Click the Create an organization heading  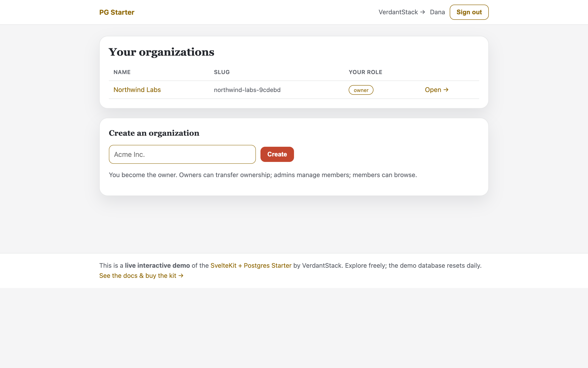point(154,133)
